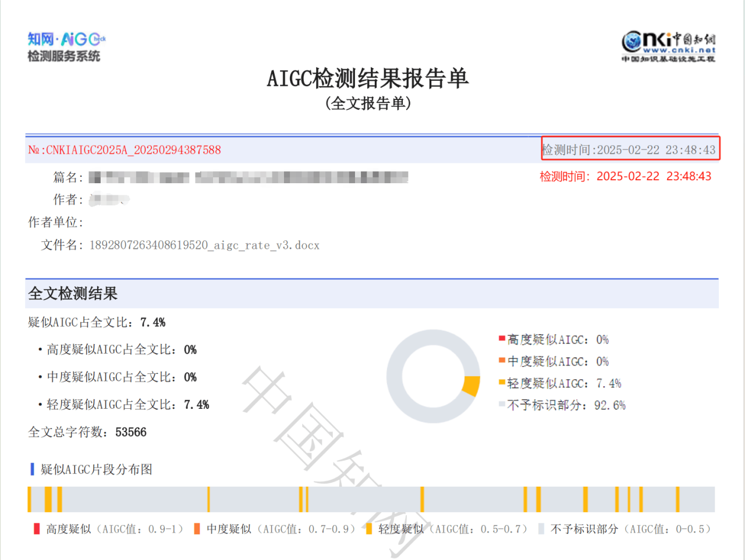Click the red 高度疑似AIGC legend square beside the donut

(x=502, y=338)
